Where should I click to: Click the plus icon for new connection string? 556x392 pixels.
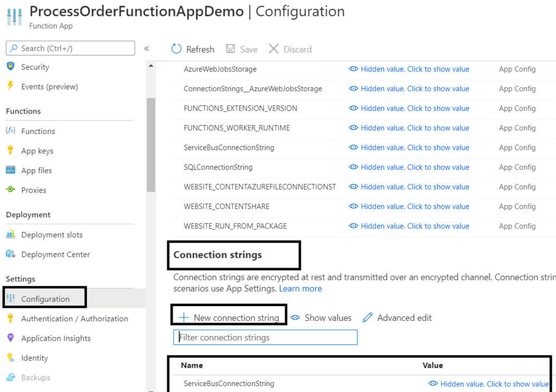[x=184, y=317]
